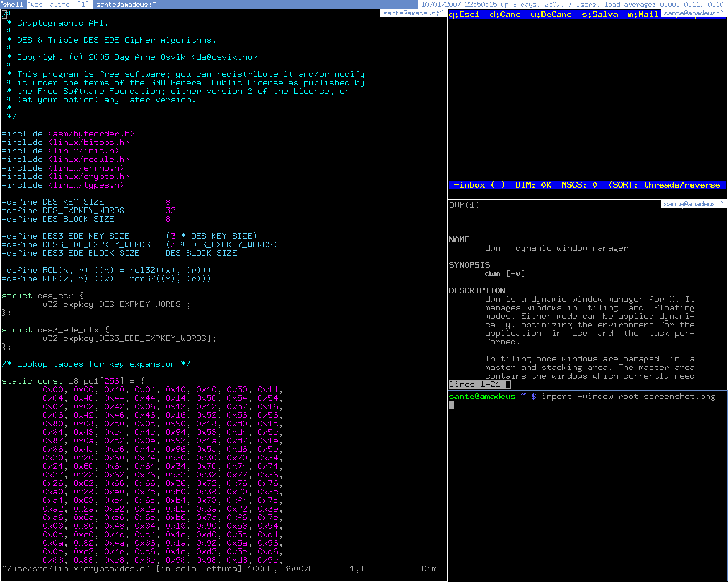
Task: Click the 'DWM(1)' man page header
Action: [464, 205]
